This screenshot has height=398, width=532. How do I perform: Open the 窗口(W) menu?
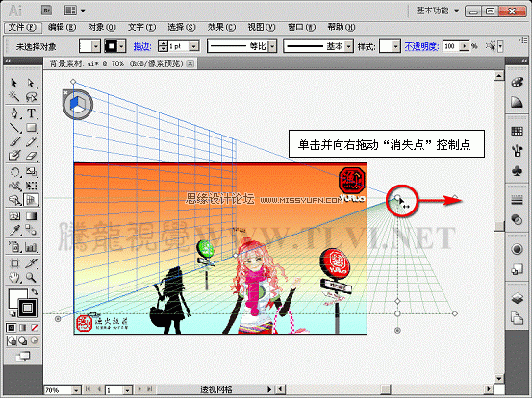301,27
